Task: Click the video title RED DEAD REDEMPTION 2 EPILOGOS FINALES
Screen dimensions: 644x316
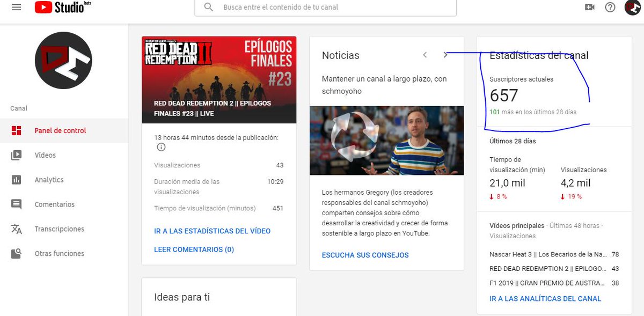Action: coord(213,108)
